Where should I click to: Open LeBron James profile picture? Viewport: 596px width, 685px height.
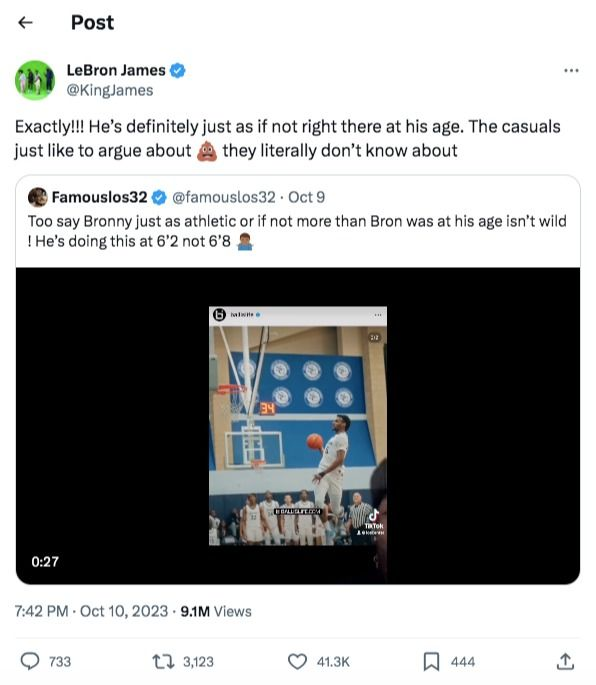point(35,80)
